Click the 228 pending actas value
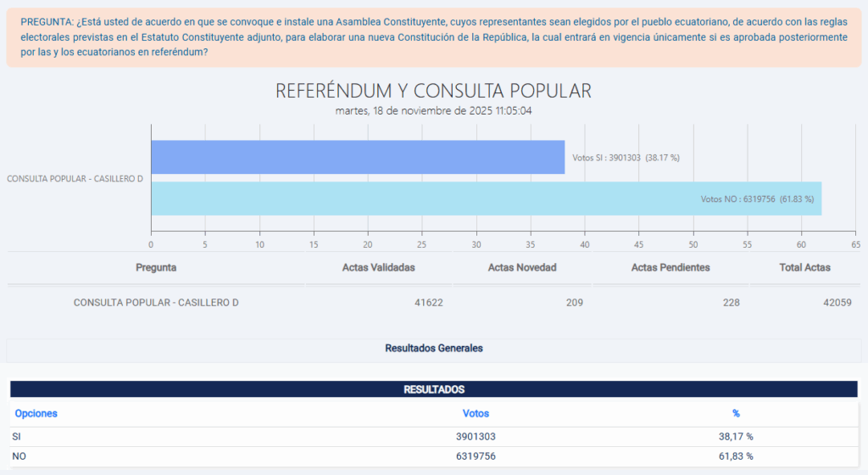868x475 pixels. (x=728, y=303)
